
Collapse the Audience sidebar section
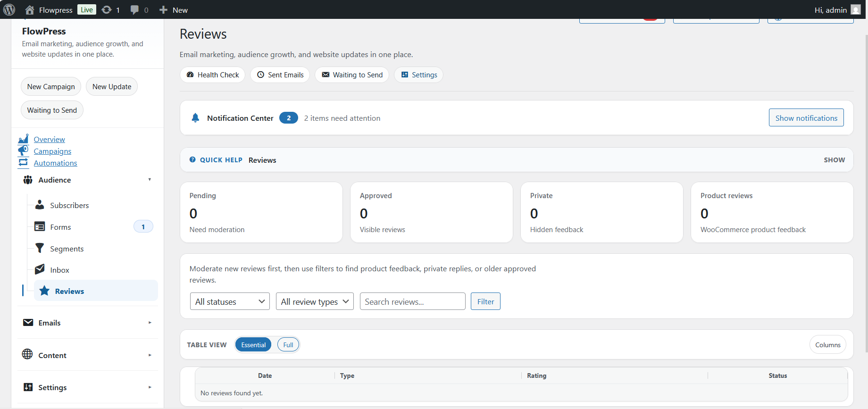click(x=88, y=180)
